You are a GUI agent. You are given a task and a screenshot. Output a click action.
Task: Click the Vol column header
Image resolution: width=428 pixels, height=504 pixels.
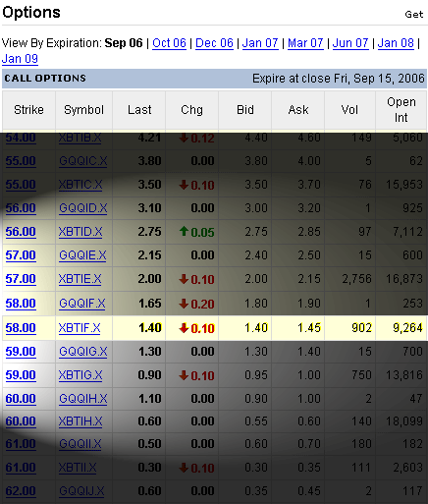click(x=349, y=110)
